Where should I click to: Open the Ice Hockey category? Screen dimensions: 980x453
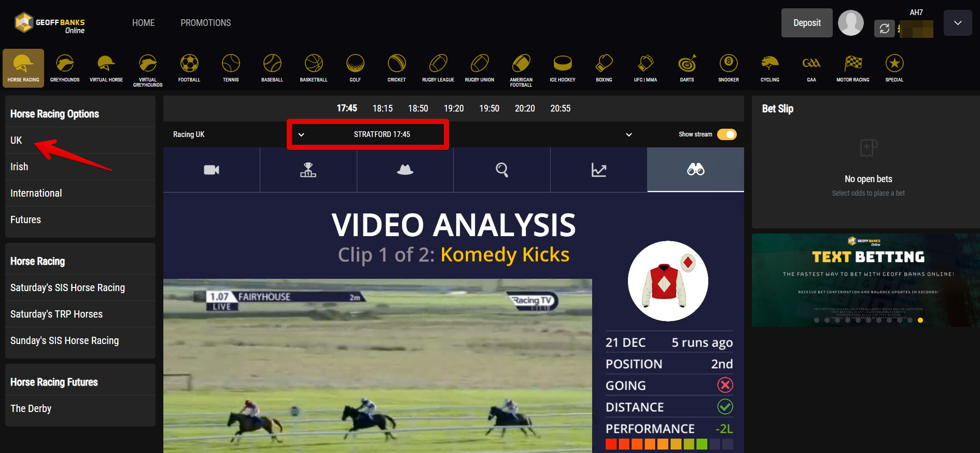[563, 68]
